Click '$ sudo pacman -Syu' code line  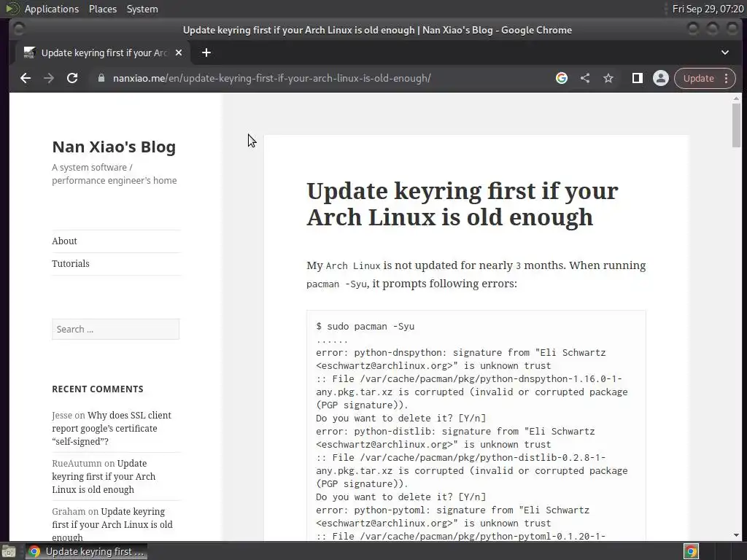click(365, 326)
